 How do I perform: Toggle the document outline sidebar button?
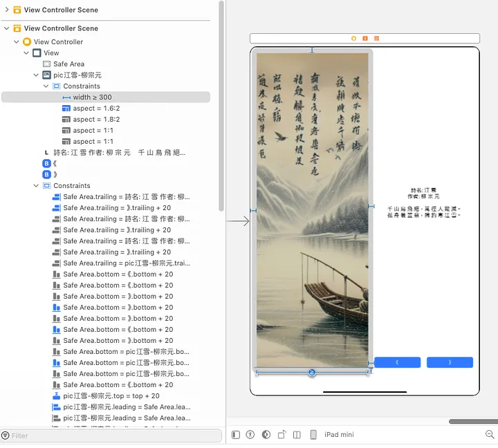pyautogui.click(x=236, y=435)
